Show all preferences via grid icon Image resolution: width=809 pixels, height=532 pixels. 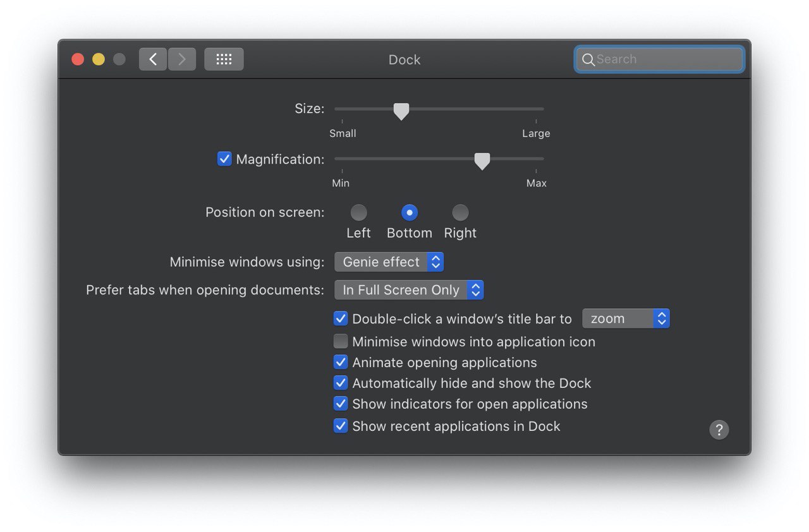(x=224, y=59)
